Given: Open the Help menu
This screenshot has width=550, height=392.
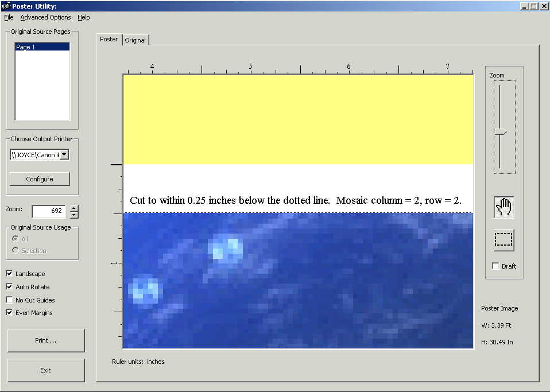Looking at the screenshot, I should (x=84, y=17).
